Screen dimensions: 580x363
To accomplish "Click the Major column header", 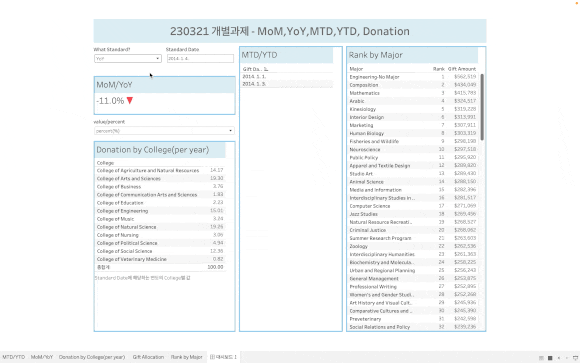I will coord(356,69).
